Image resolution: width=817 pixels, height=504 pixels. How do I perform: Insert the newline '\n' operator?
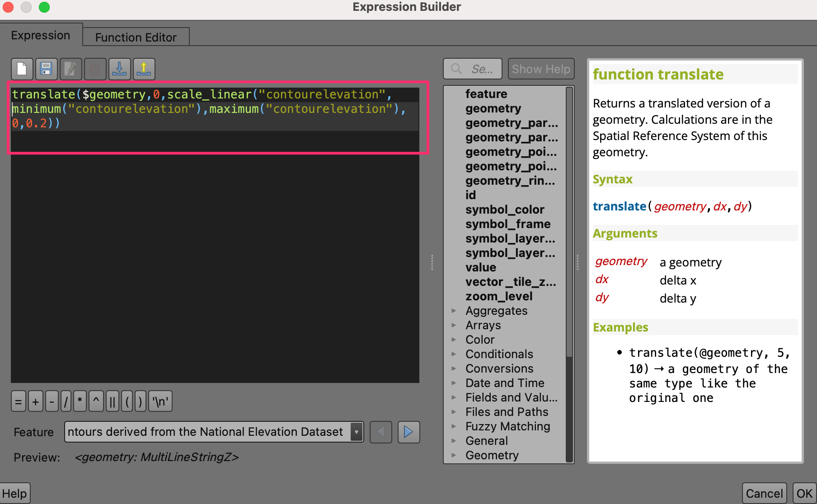[160, 401]
